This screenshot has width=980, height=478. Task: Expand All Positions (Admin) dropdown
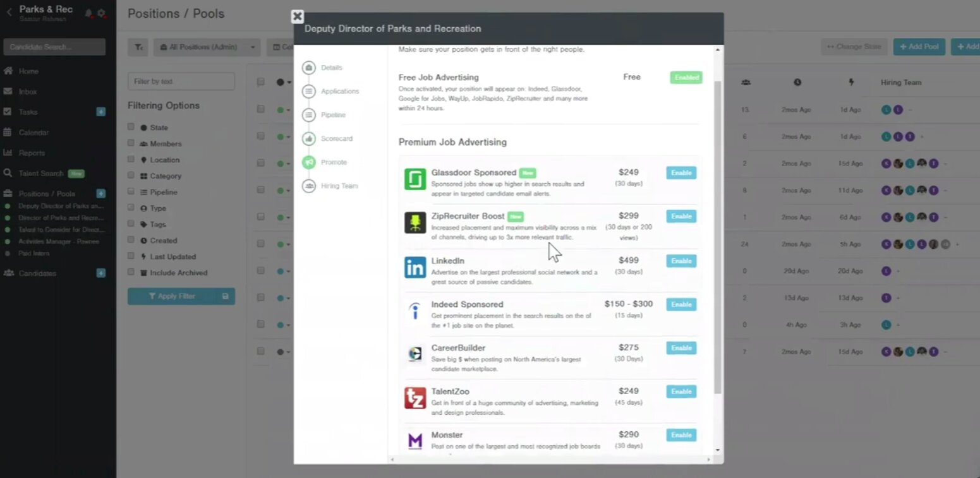tap(207, 47)
